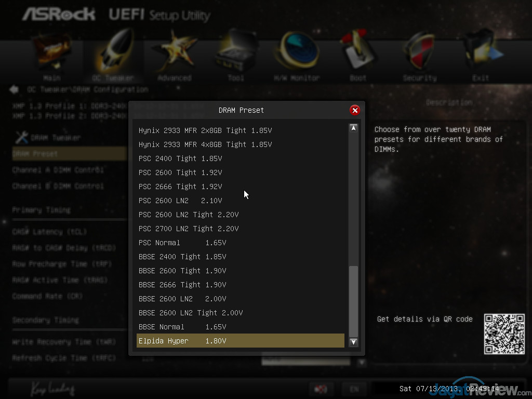Select PSC 2600 Tight 1.92V preset
The height and width of the screenshot is (399, 532).
[x=240, y=172]
